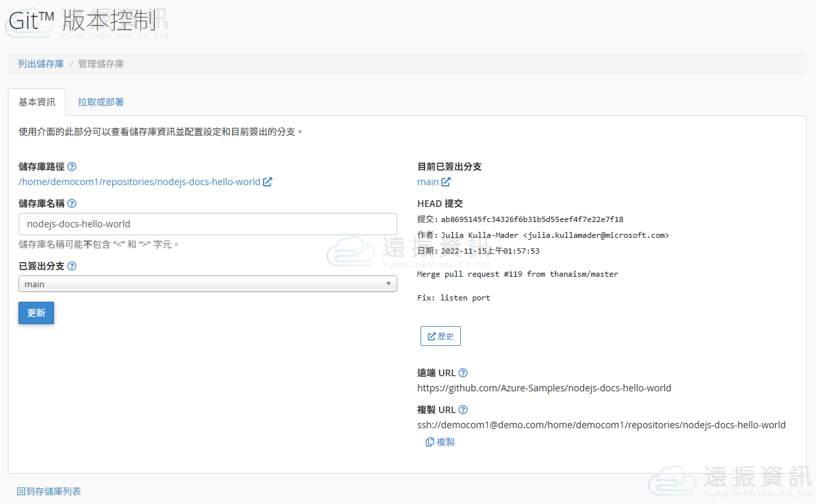This screenshot has height=504, width=816.
Task: Click help icon beside 已簽出分支 label
Action: (72, 266)
